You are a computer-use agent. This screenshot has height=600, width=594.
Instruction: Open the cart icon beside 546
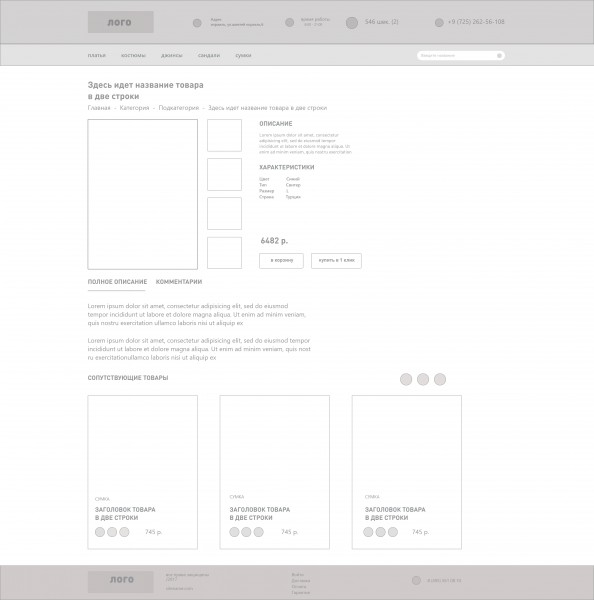(352, 23)
